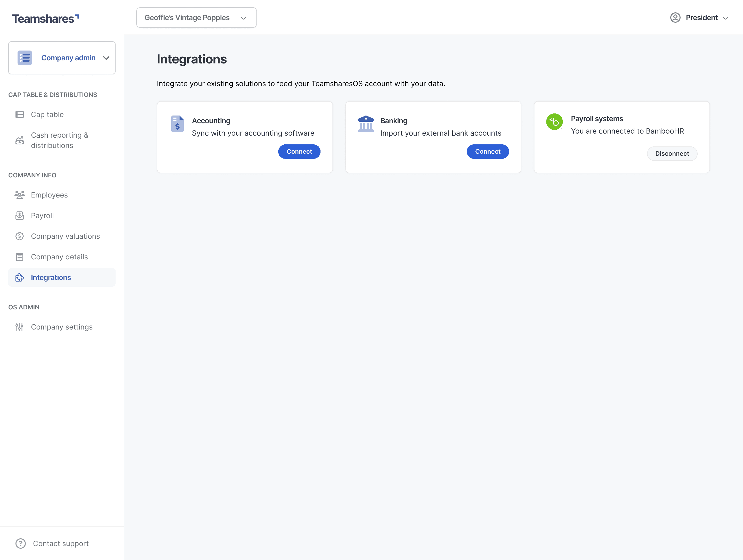Image resolution: width=743 pixels, height=560 pixels.
Task: Open the Payroll sidebar item
Action: [x=42, y=216]
